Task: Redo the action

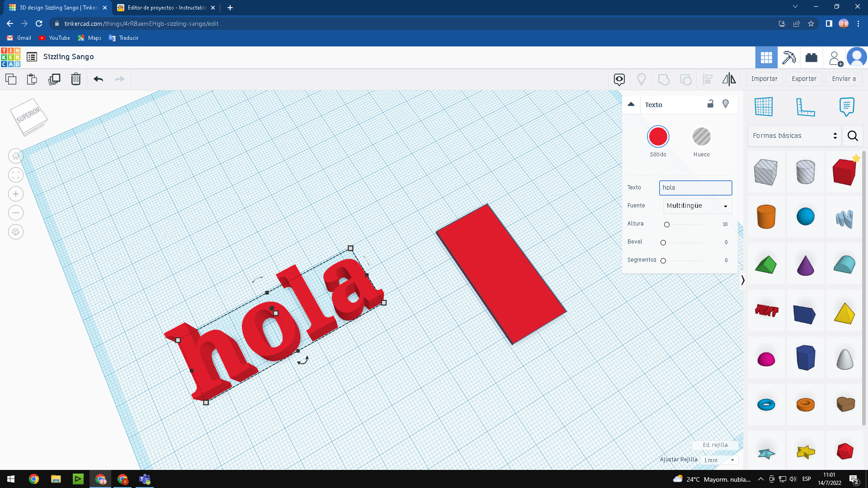Action: tap(119, 79)
